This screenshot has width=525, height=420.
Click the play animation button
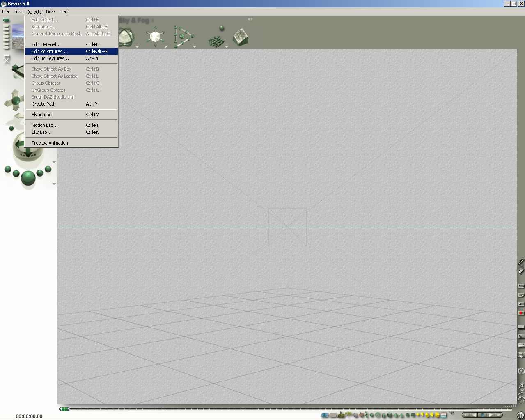point(491,415)
